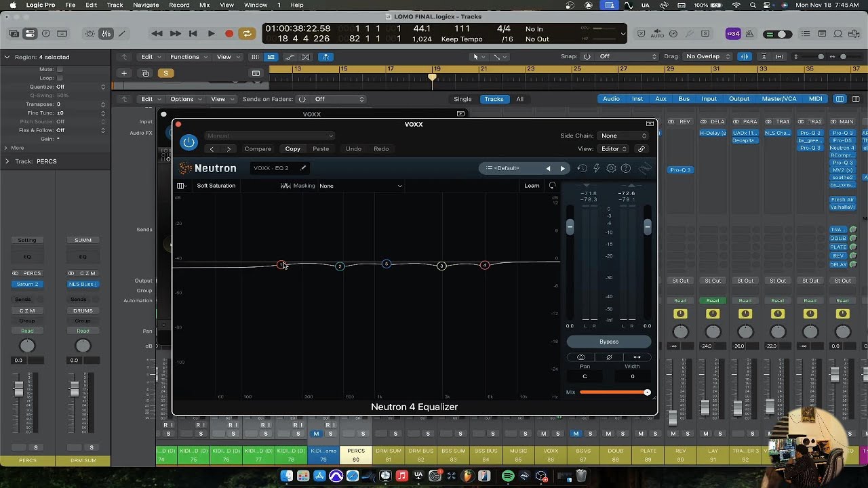Click the right output gain fader handle
The width and height of the screenshot is (868, 488).
pos(648,228)
